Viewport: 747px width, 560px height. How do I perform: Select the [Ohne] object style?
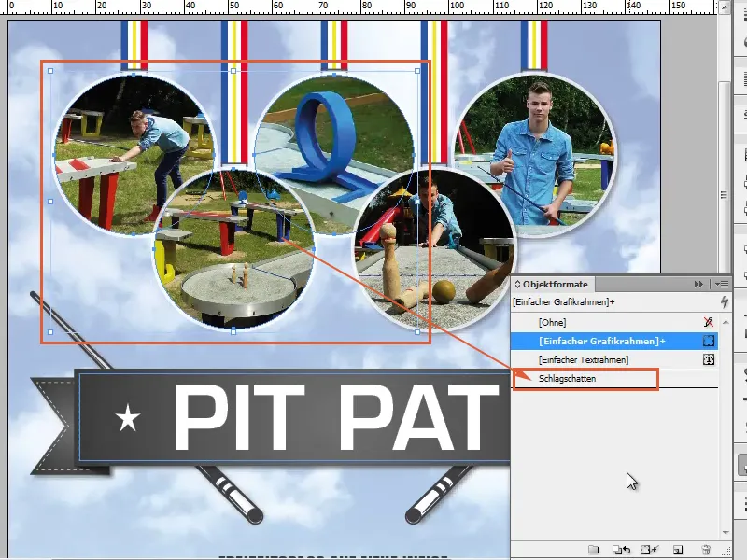614,322
